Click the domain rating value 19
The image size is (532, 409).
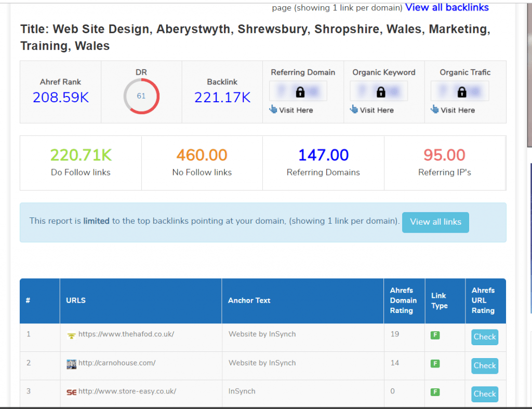coord(395,334)
